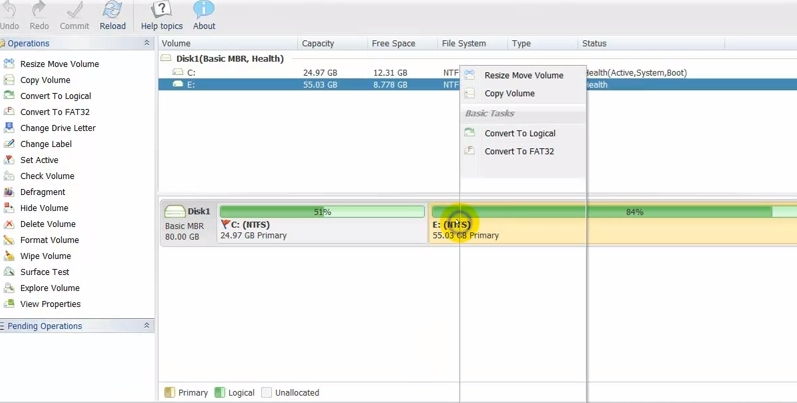The width and height of the screenshot is (797, 403).
Task: Click the Hide Volume icon
Action: point(9,208)
